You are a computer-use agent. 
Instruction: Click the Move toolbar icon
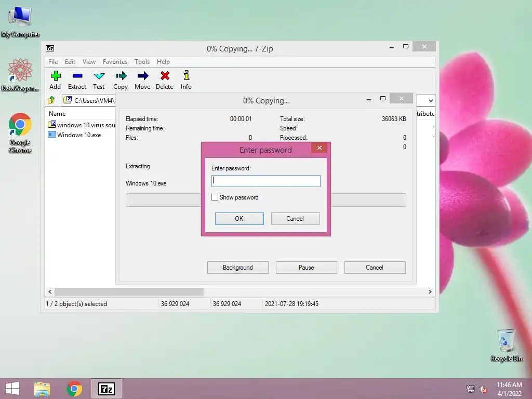[x=143, y=76]
